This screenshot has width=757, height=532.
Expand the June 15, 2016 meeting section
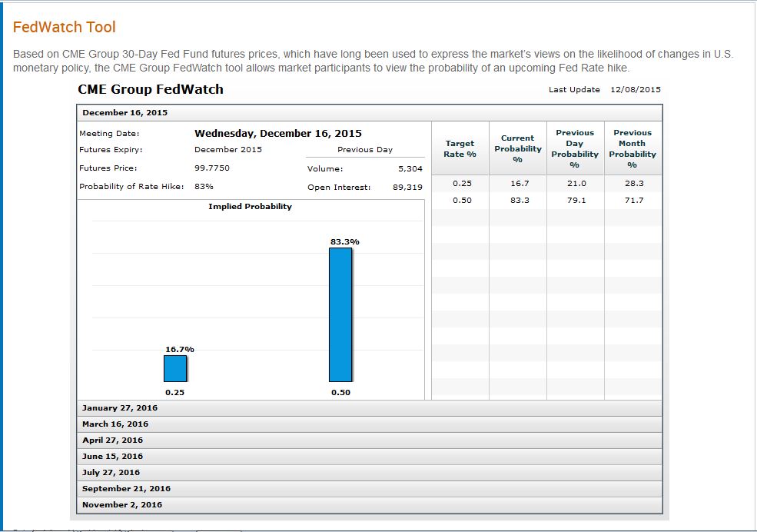coord(370,457)
